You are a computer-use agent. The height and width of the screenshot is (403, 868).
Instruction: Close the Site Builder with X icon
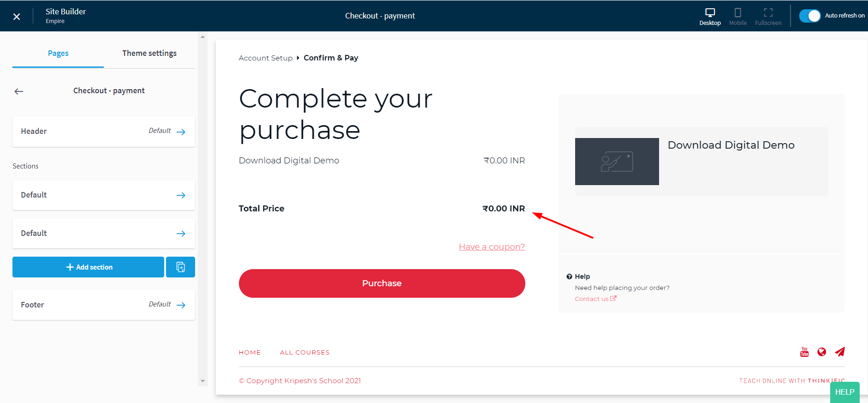[17, 17]
